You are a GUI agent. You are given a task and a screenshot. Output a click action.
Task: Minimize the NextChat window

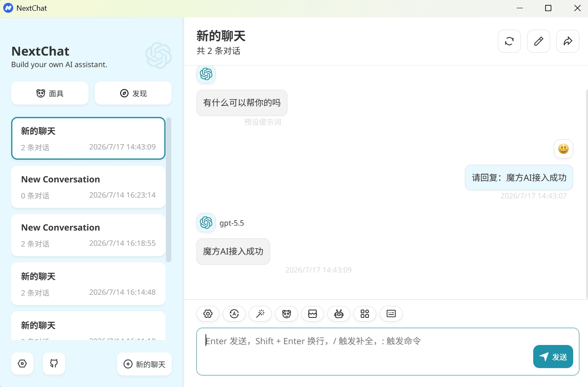tap(520, 8)
